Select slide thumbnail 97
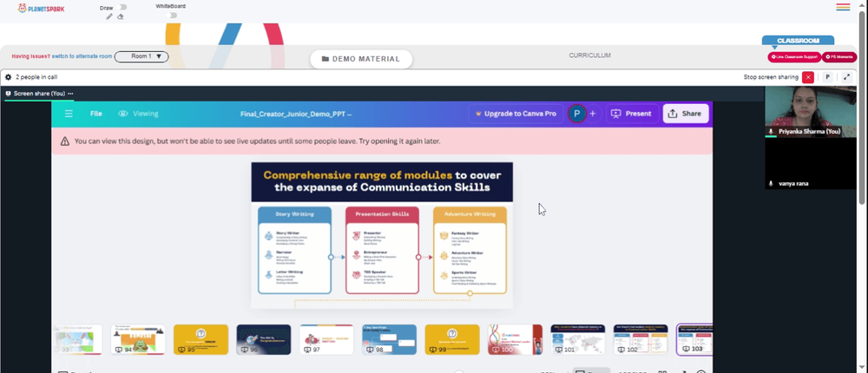 [x=326, y=340]
